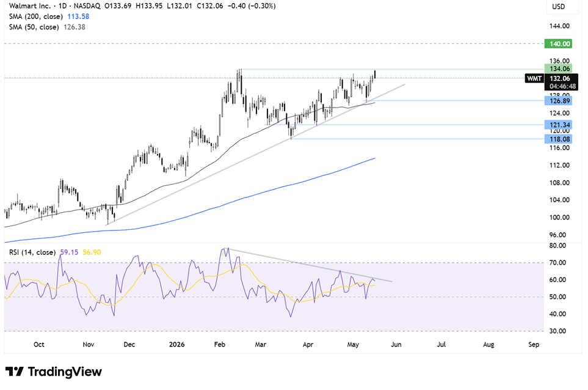The height and width of the screenshot is (390, 588).
Task: Click the RSI (14, close) legend
Action: click(32, 252)
